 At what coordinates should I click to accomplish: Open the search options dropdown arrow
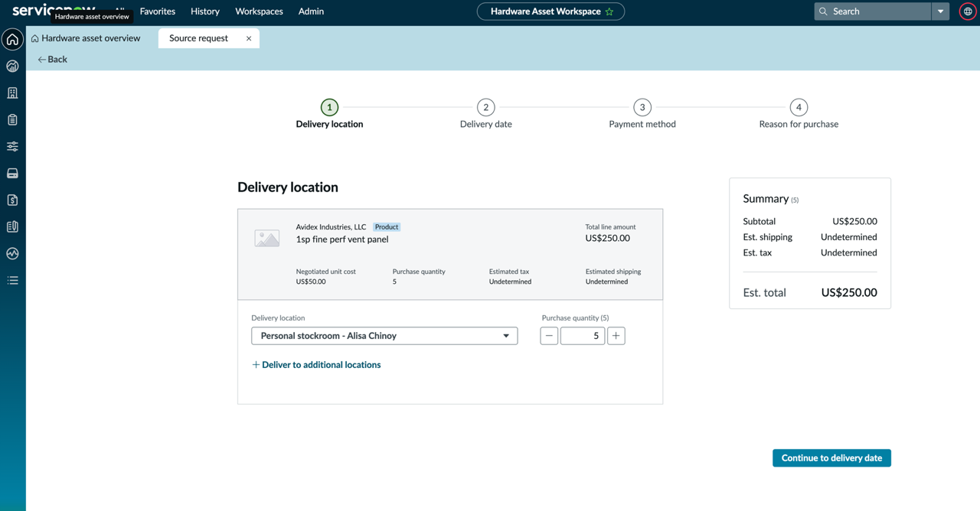pos(940,11)
